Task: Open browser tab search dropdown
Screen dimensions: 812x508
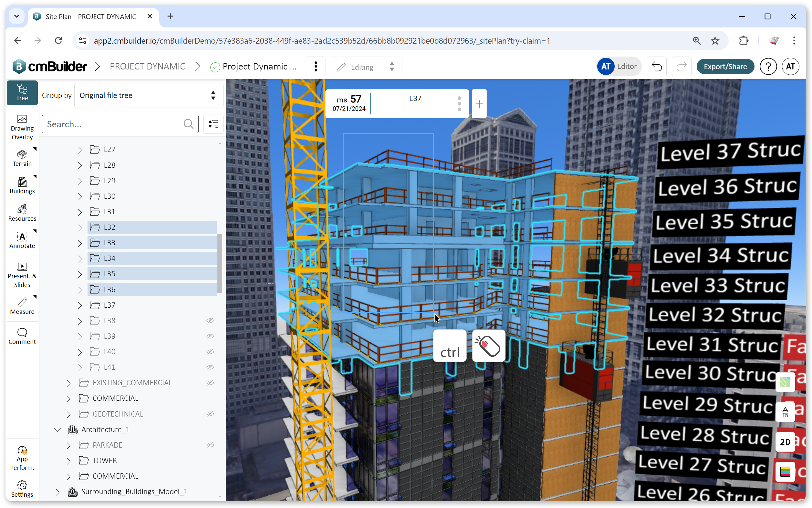Action: coord(16,16)
